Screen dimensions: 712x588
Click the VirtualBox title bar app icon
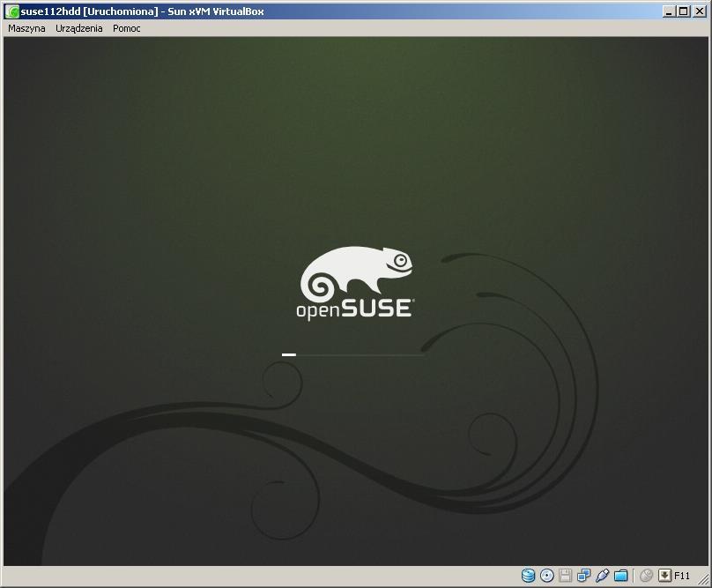(12, 11)
